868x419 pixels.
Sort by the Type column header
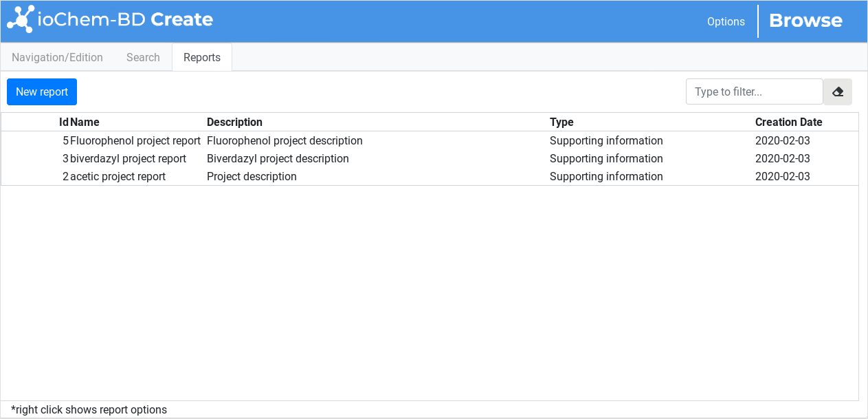(x=561, y=122)
